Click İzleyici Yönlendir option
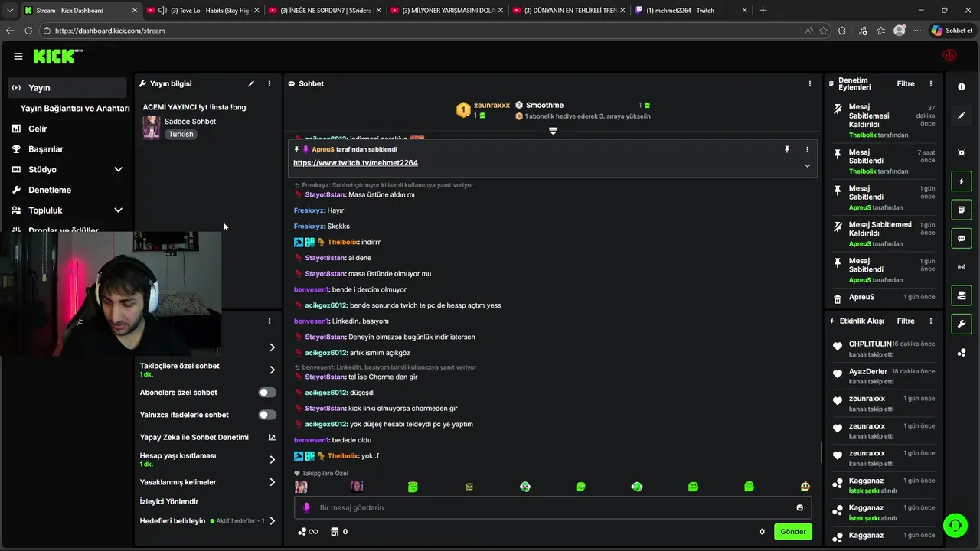 point(169,501)
